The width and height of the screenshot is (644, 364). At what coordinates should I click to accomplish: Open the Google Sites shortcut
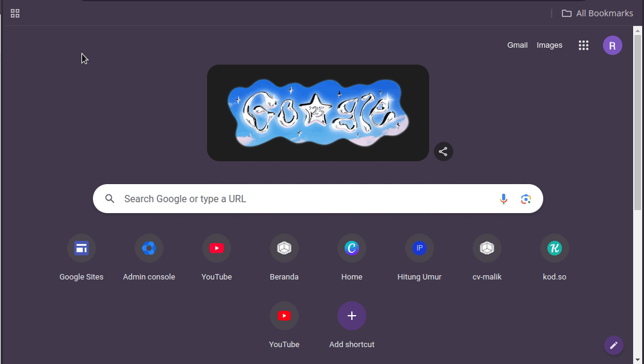coord(81,248)
